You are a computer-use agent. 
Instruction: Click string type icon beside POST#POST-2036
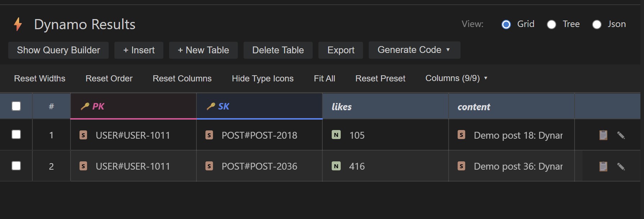(209, 166)
